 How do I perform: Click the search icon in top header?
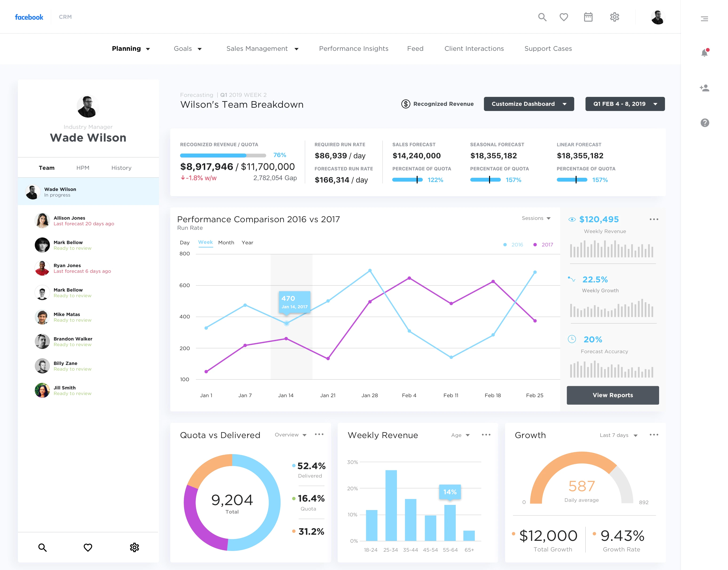point(542,17)
